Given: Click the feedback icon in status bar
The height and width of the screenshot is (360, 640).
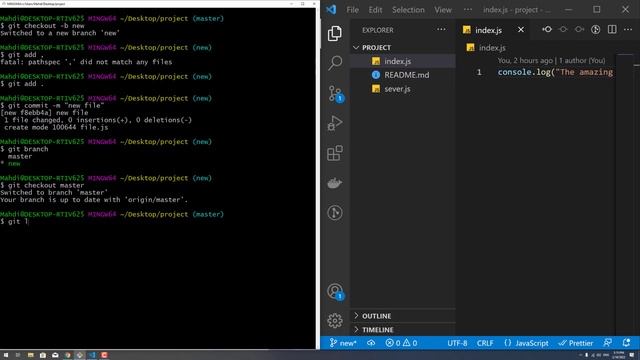Looking at the screenshot, I should point(608,343).
